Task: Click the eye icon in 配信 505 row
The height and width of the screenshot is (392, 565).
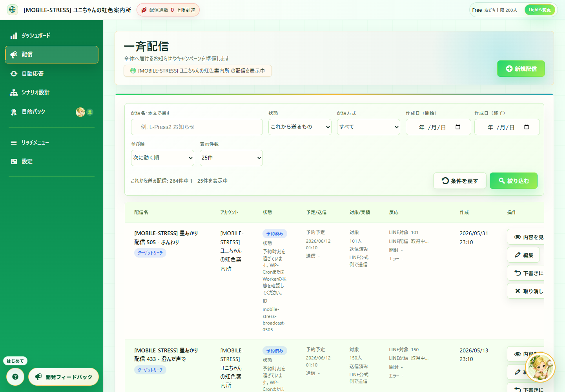Action: 518,237
